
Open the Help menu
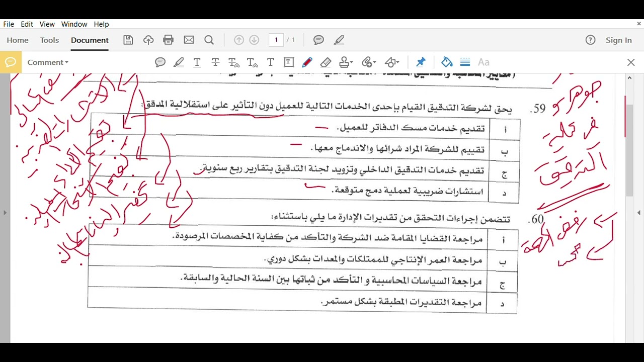click(101, 24)
